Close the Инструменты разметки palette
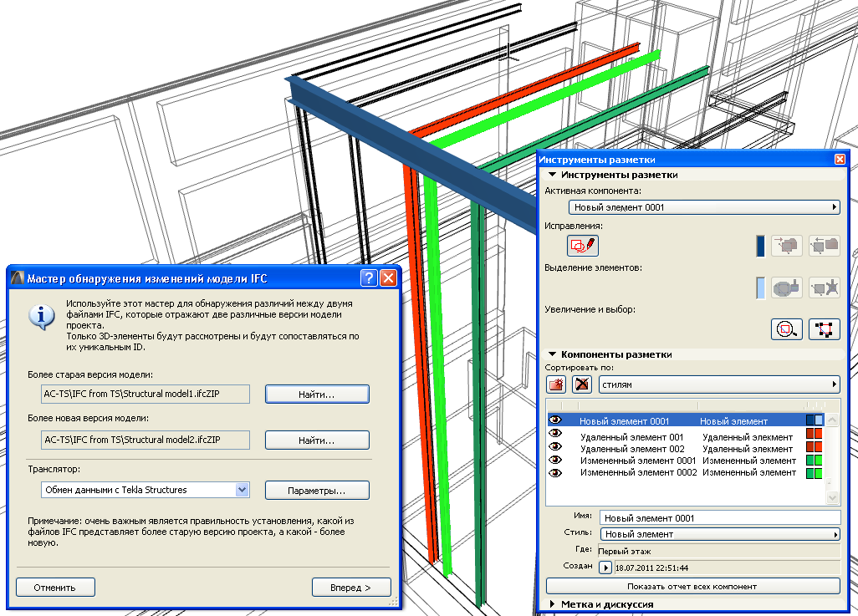Viewport: 858px width, 616px height. pos(840,159)
